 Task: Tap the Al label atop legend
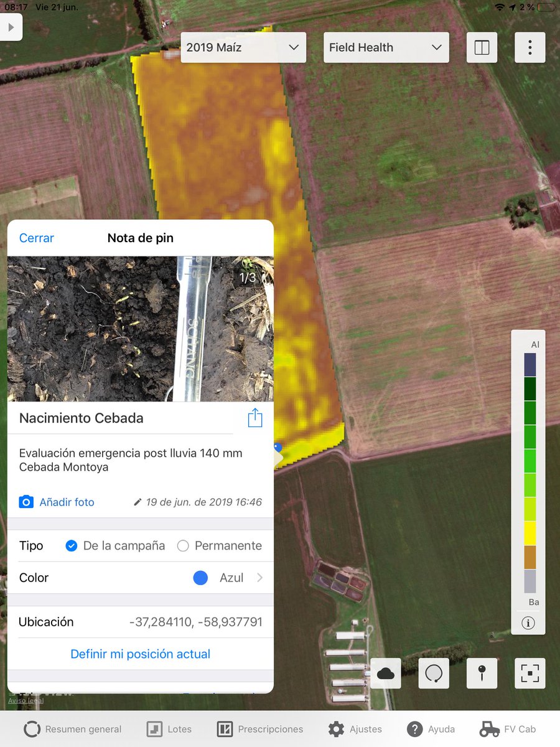point(535,344)
